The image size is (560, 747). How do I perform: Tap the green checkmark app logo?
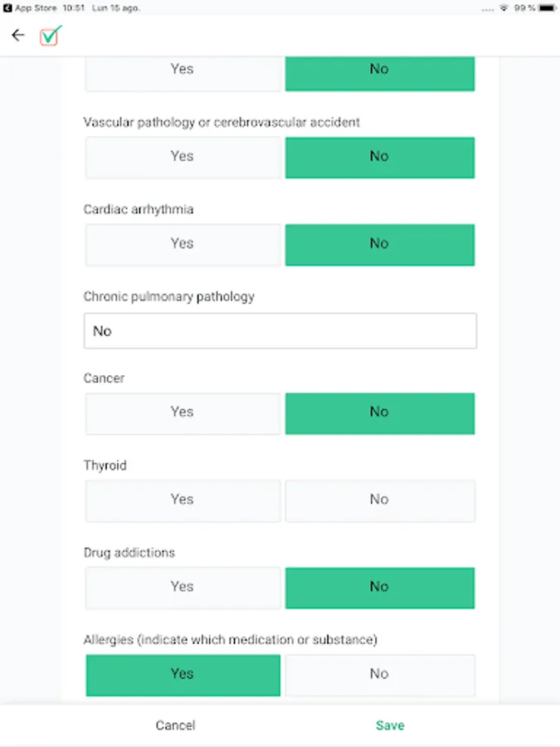click(51, 36)
